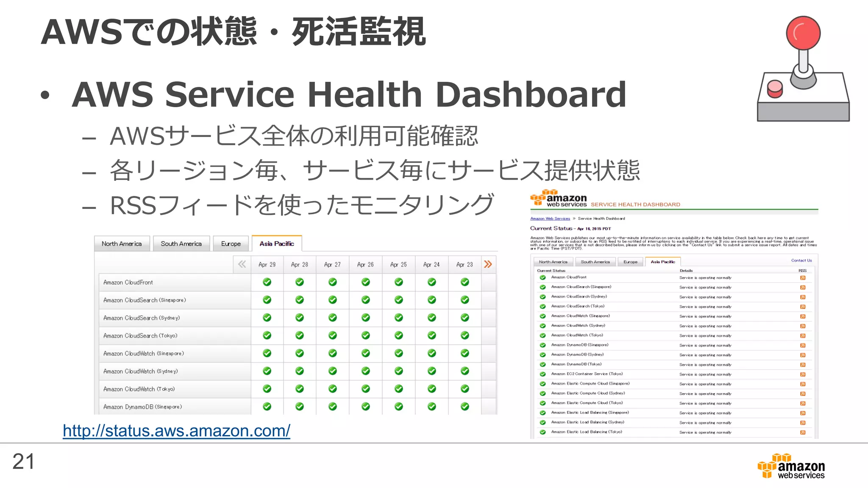Click RSS feed icon for DynamoDB (Singapore)
Viewport: 868px width, 488px height.
click(803, 345)
